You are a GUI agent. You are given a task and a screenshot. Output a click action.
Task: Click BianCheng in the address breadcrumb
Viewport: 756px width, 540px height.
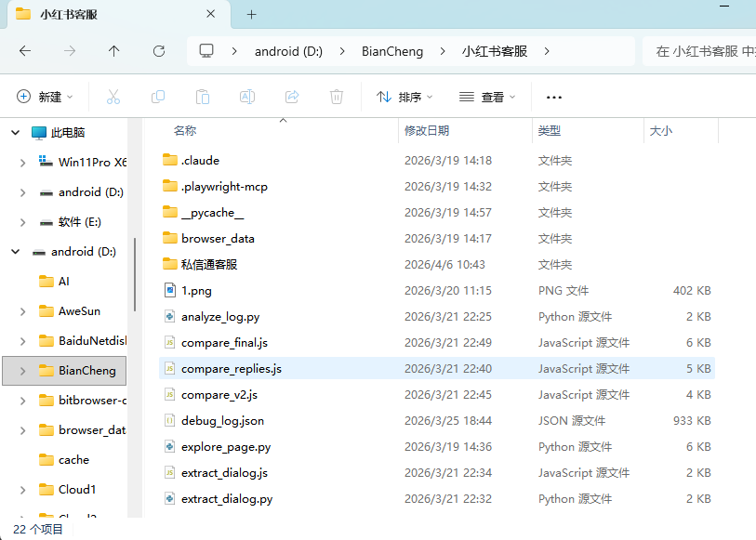tap(391, 51)
